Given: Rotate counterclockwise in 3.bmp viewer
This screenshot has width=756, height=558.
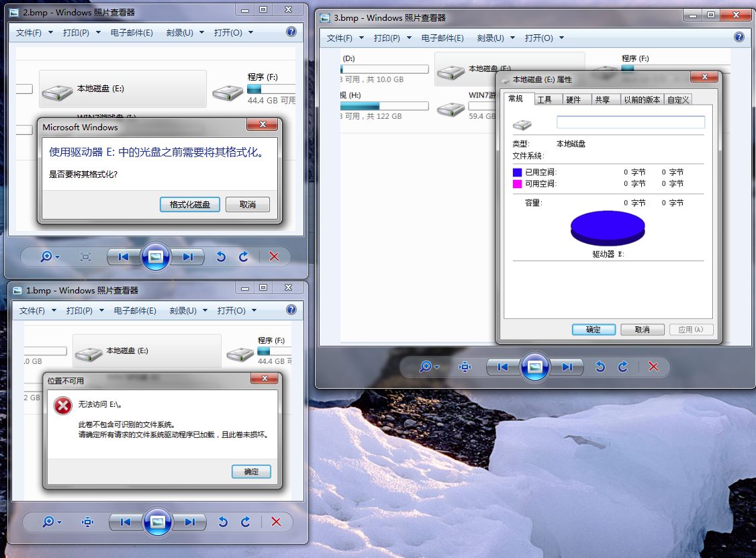Looking at the screenshot, I should 600,367.
